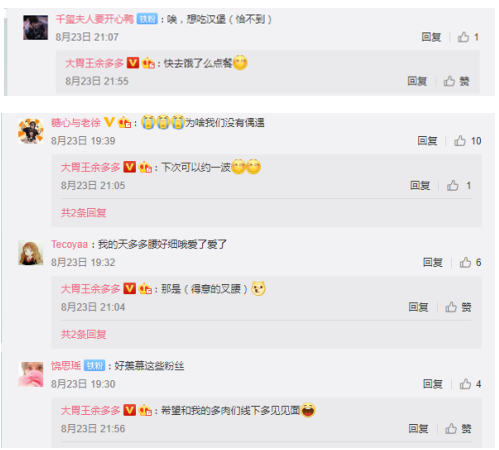Screen dimensions: 499x450
Task: Like the reply 快去饿了么点餐
Action: pos(456,81)
